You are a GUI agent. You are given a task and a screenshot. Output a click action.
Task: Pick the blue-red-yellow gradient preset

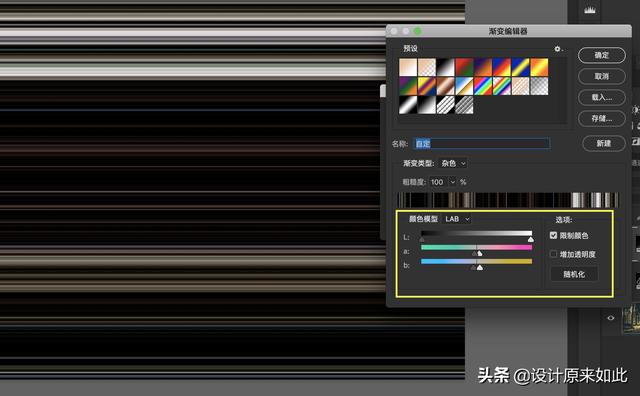point(502,67)
